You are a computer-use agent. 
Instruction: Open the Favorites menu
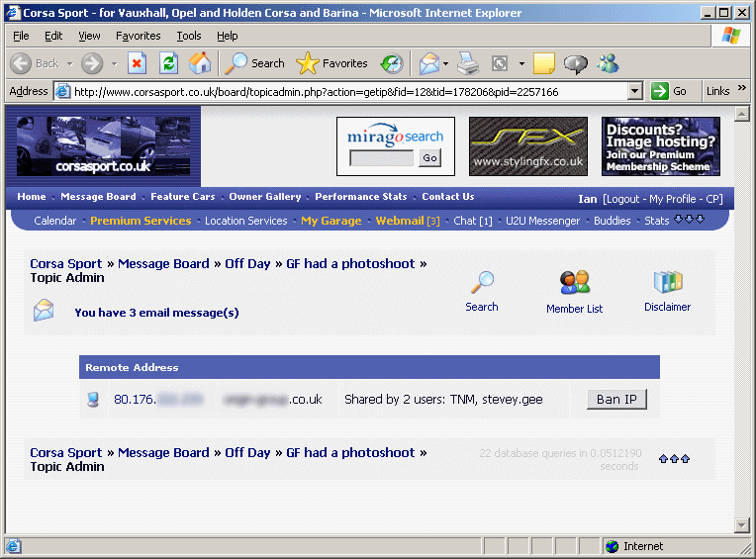coord(138,36)
